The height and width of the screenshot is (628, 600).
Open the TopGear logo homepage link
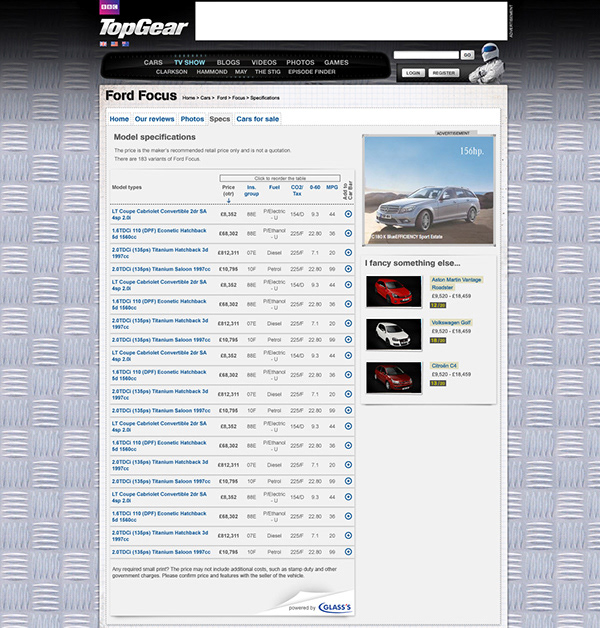pyautogui.click(x=143, y=28)
